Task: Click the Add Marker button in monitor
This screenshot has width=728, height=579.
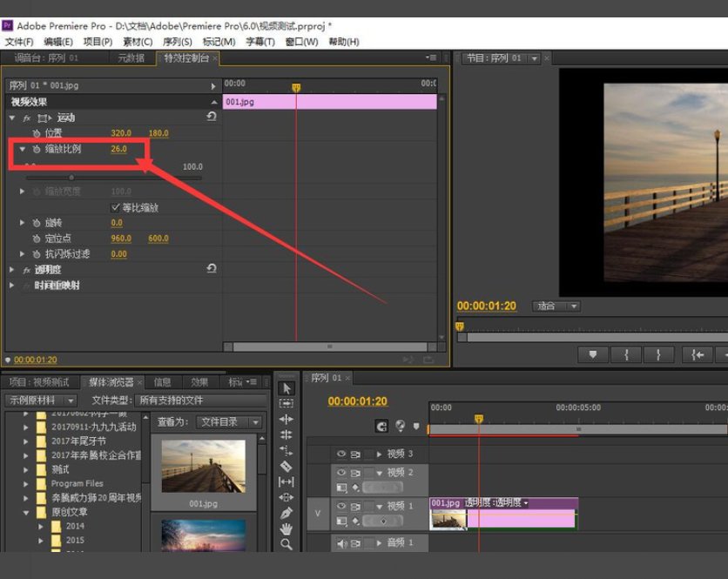Action: (593, 354)
